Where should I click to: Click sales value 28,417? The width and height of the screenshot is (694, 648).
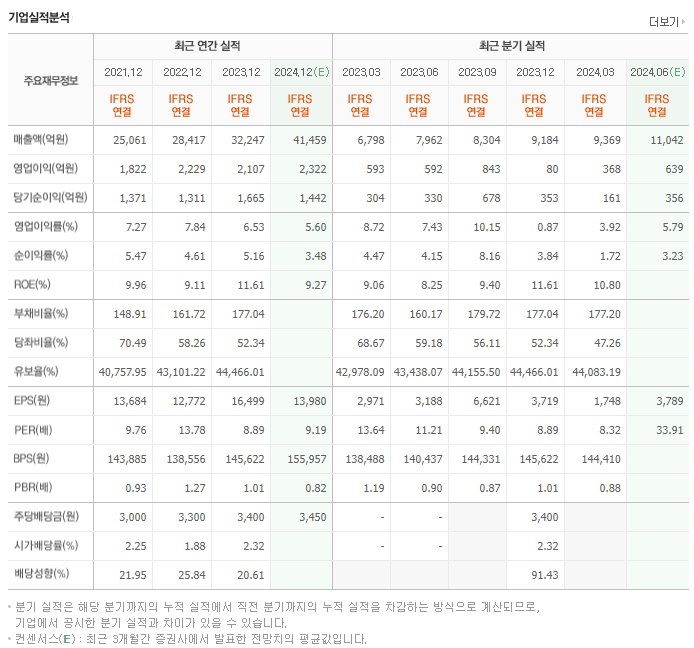click(189, 140)
